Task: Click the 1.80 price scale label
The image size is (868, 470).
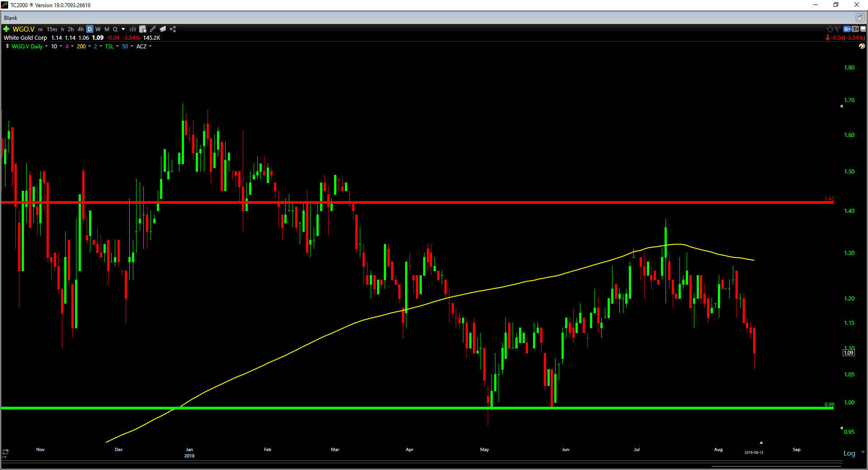Action: coord(849,68)
